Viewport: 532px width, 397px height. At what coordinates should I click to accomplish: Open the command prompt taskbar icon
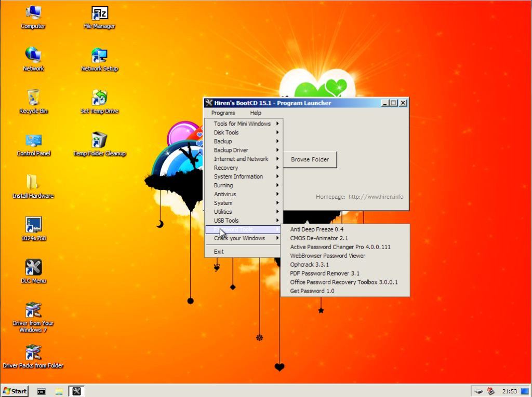click(x=42, y=391)
